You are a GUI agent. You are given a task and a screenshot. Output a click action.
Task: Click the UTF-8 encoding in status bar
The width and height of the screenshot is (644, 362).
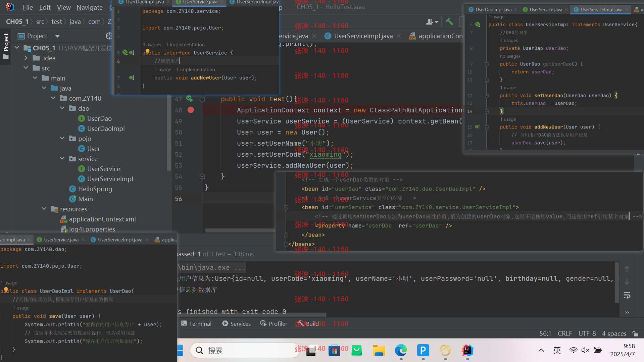point(587,333)
